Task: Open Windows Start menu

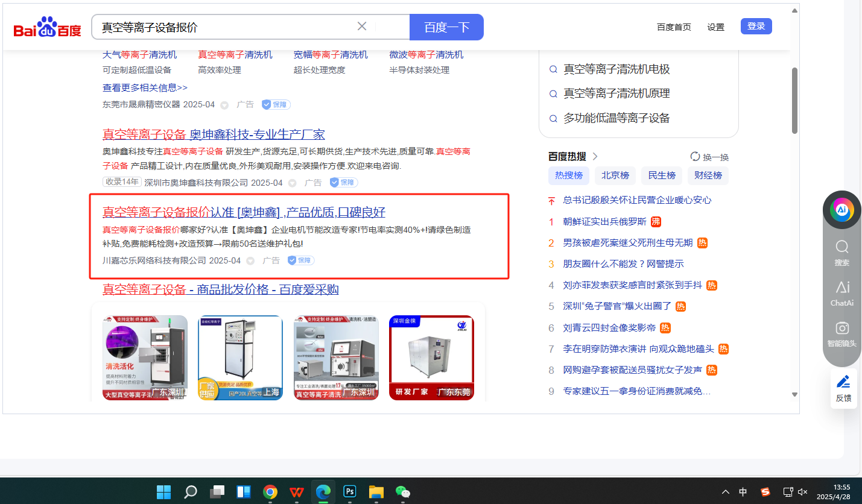Action: tap(163, 492)
